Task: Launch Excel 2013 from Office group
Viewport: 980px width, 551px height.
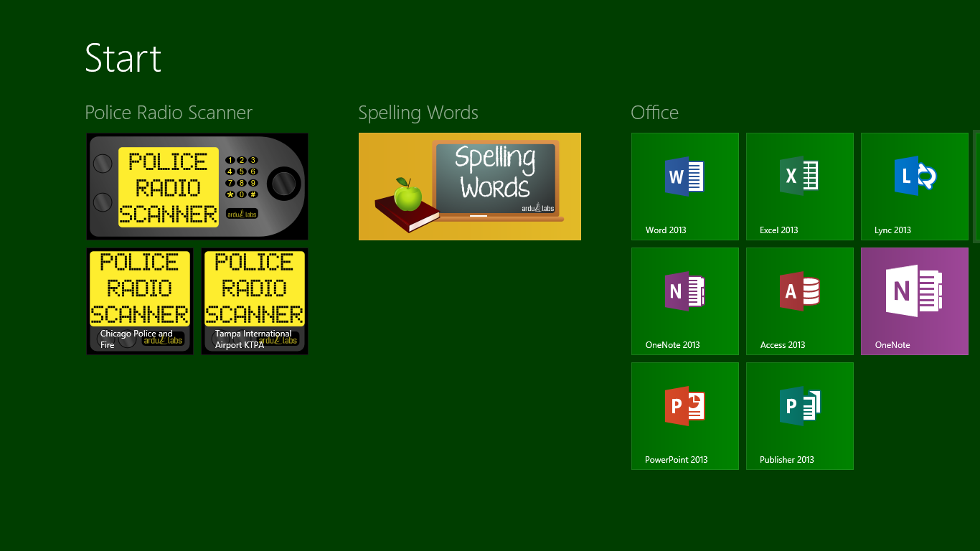Action: tap(799, 186)
